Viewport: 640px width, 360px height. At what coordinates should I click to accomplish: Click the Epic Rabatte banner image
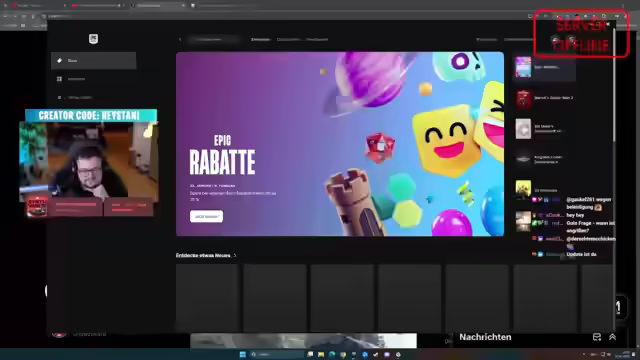point(340,144)
